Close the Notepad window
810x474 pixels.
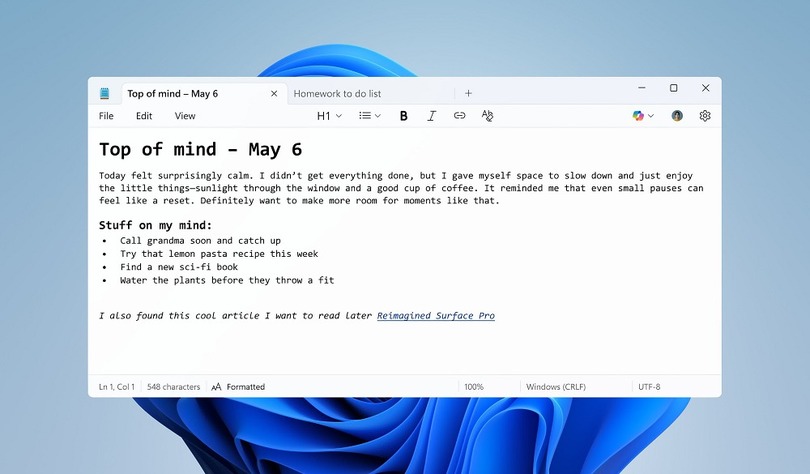tap(706, 88)
